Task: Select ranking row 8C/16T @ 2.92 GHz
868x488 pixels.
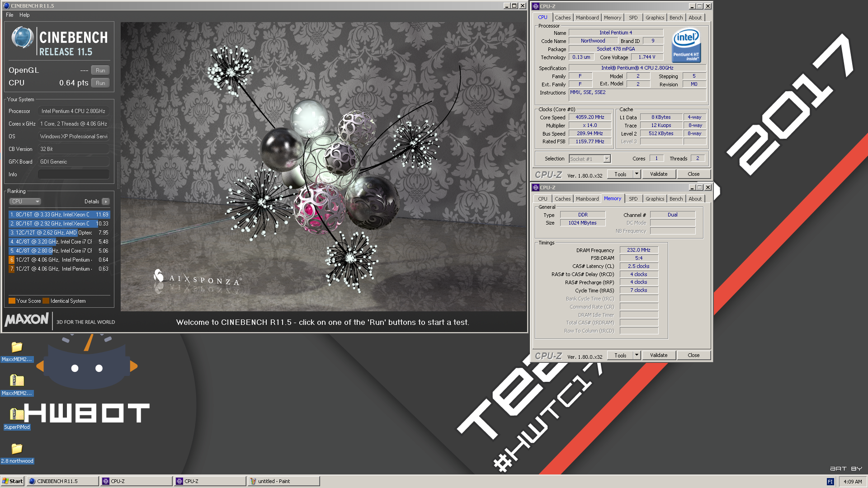Action: 59,224
